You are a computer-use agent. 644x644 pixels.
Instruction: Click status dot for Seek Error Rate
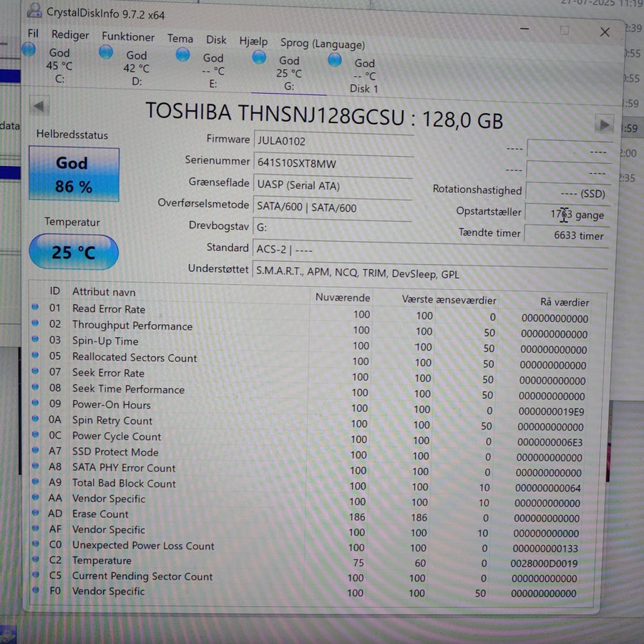pos(35,371)
